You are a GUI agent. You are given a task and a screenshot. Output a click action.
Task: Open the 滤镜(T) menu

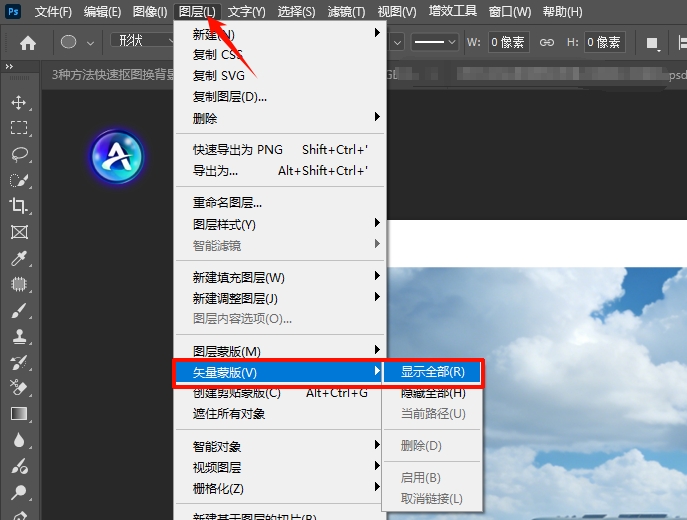pyautogui.click(x=346, y=11)
